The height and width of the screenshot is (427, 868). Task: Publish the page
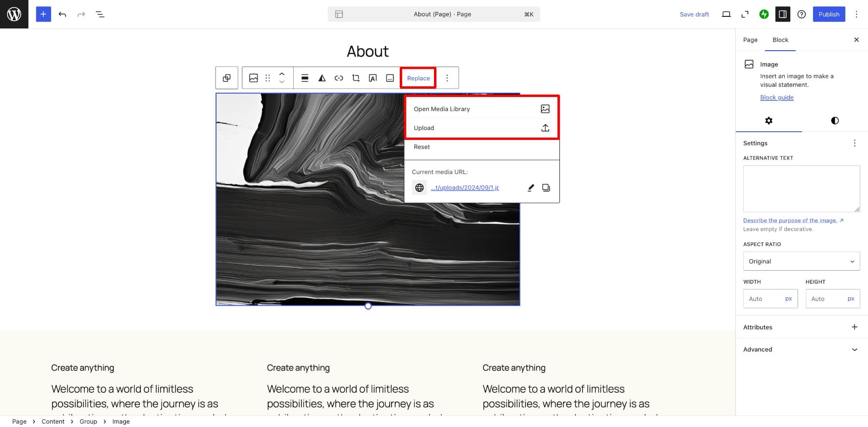coord(829,14)
